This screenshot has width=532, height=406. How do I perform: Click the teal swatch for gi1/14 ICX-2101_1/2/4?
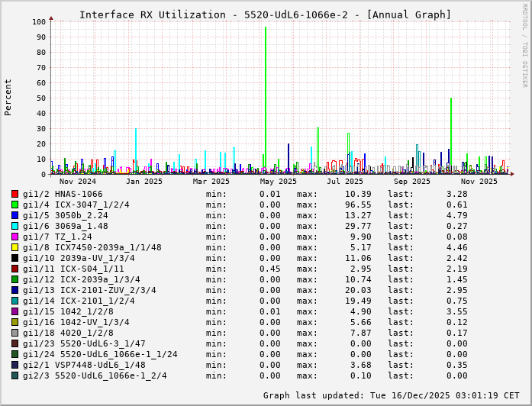tap(15, 301)
